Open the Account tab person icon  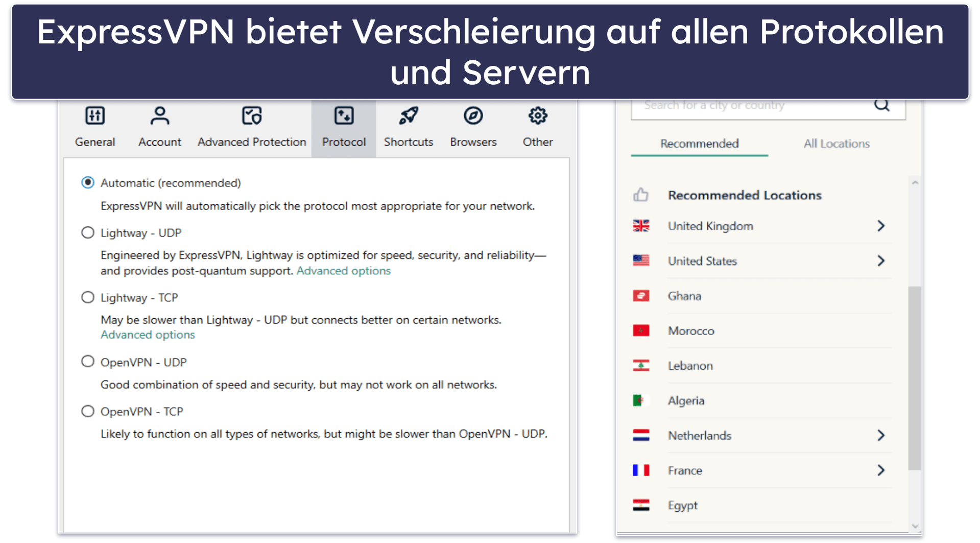(x=160, y=116)
